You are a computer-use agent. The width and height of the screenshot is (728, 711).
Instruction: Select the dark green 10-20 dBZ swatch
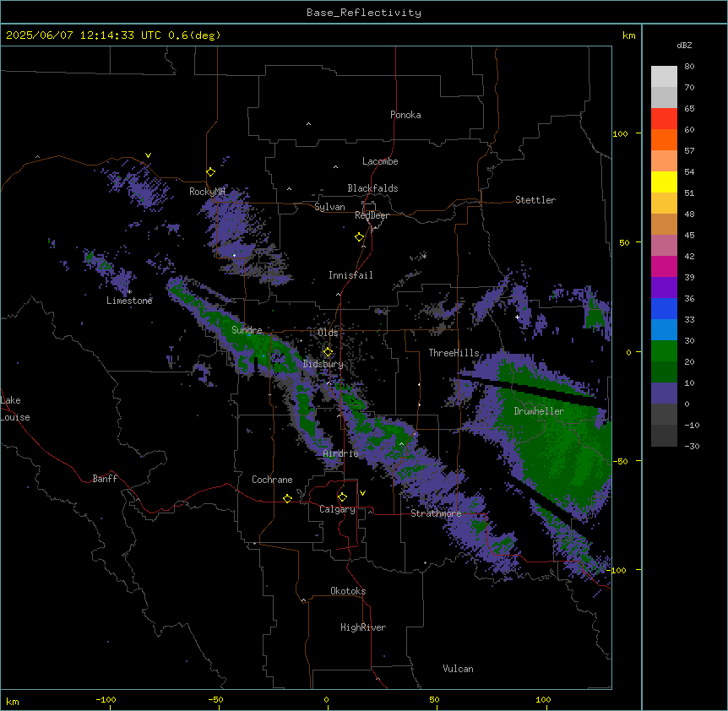point(664,372)
